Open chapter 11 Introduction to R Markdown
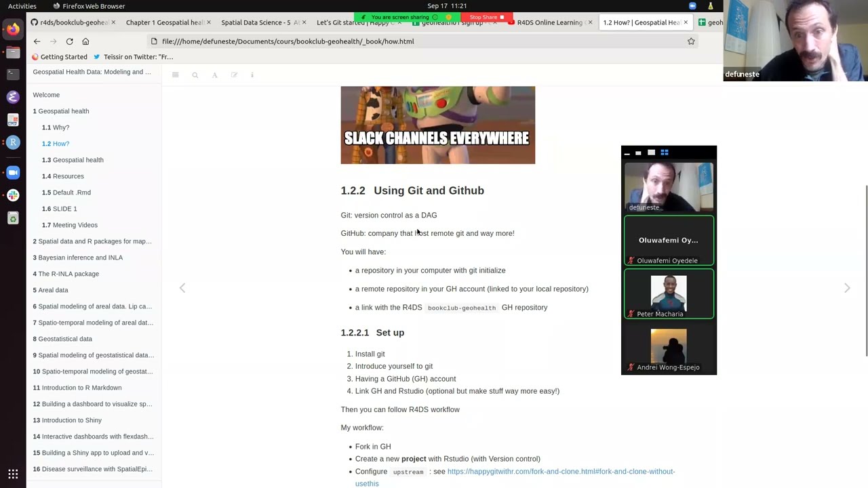Image resolution: width=868 pixels, height=488 pixels. (x=77, y=388)
